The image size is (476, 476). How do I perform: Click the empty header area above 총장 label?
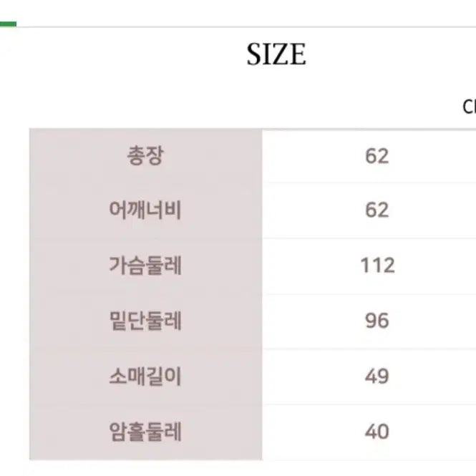[x=145, y=107]
